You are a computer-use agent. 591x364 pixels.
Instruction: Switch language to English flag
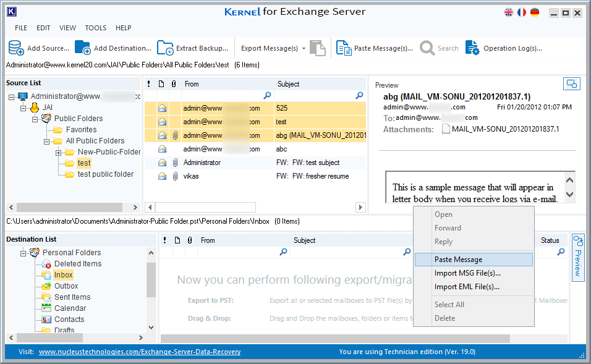click(x=509, y=12)
